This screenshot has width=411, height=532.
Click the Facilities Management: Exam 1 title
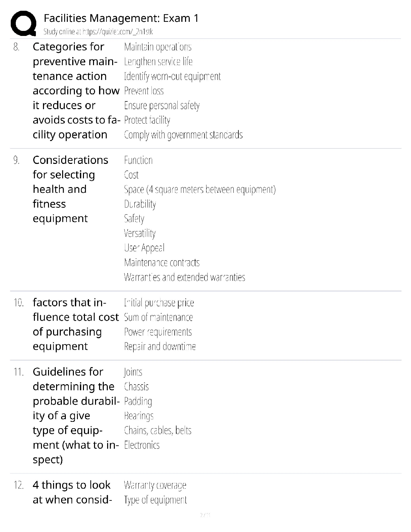coord(121,18)
